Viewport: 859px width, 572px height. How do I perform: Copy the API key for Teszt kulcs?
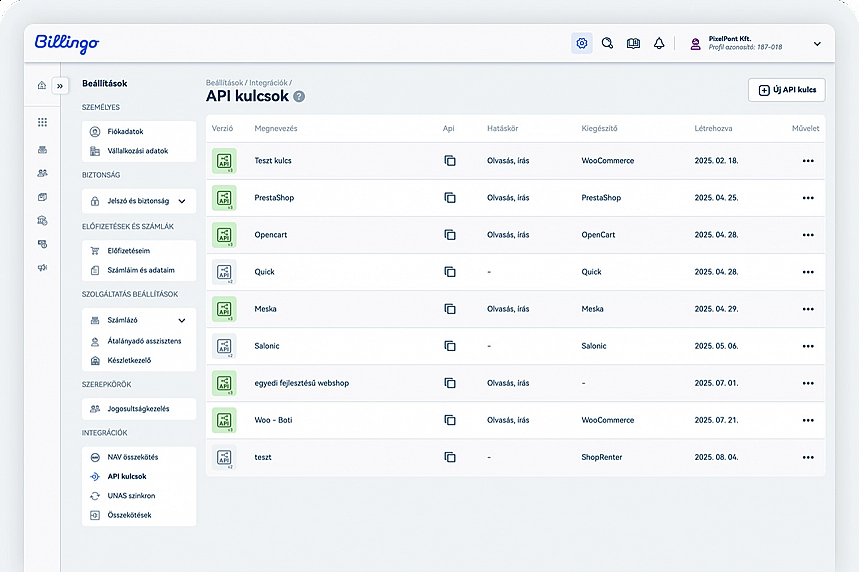pos(450,161)
